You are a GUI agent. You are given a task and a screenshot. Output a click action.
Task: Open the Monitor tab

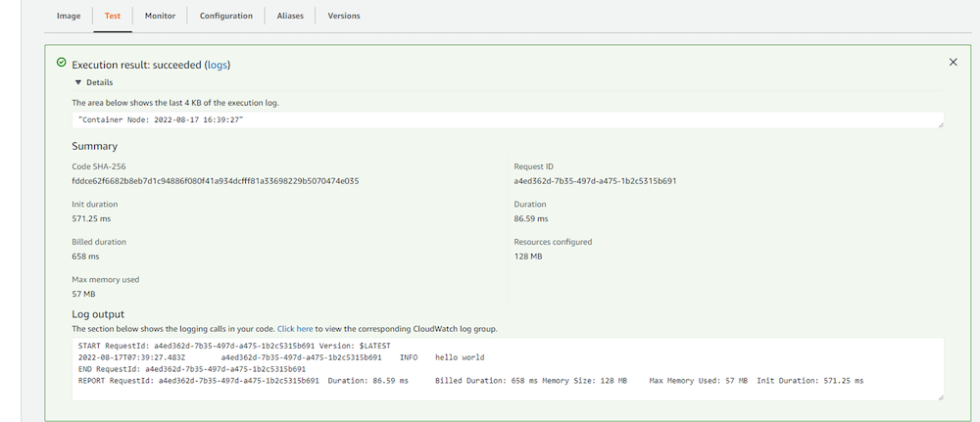(161, 16)
